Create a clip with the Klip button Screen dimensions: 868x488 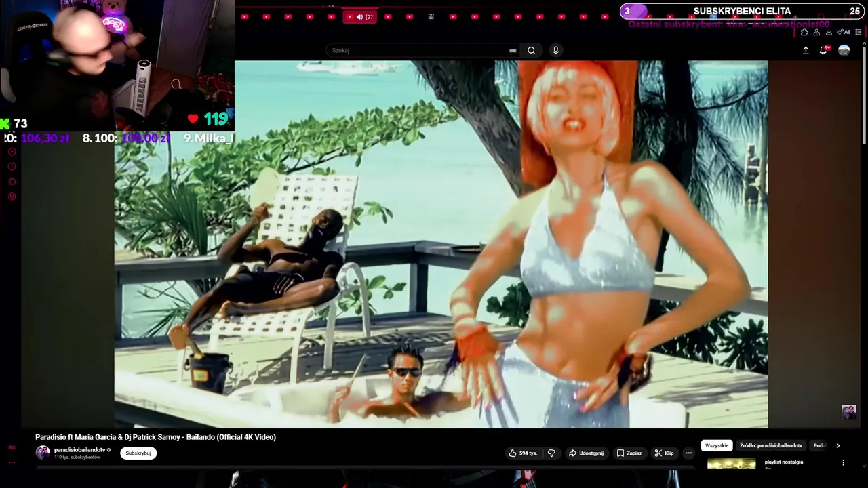665,453
